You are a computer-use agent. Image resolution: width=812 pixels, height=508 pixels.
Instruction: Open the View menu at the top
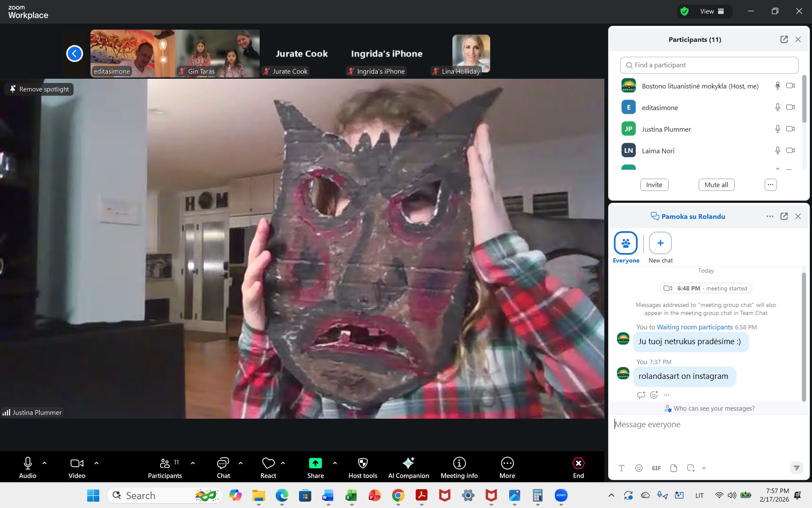712,11
